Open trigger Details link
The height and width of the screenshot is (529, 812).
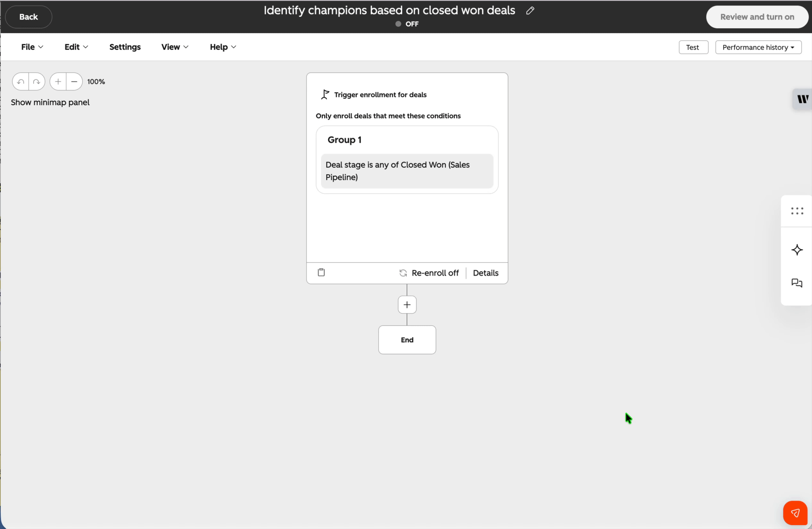tap(485, 273)
